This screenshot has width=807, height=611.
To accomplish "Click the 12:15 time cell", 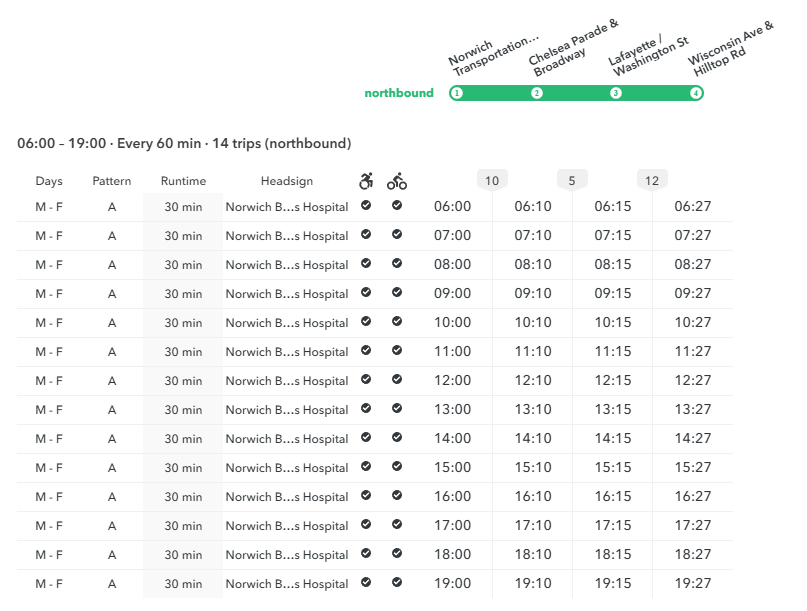I will pos(612,380).
